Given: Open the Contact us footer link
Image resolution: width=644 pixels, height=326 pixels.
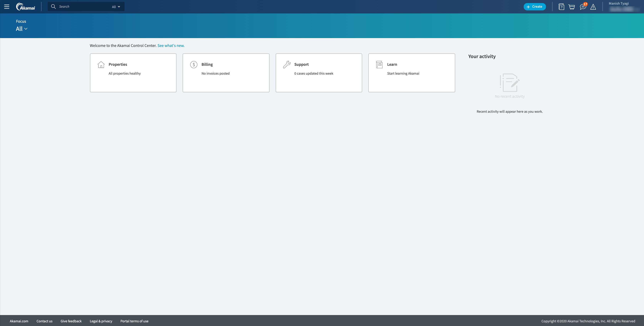Looking at the screenshot, I should click(x=44, y=321).
